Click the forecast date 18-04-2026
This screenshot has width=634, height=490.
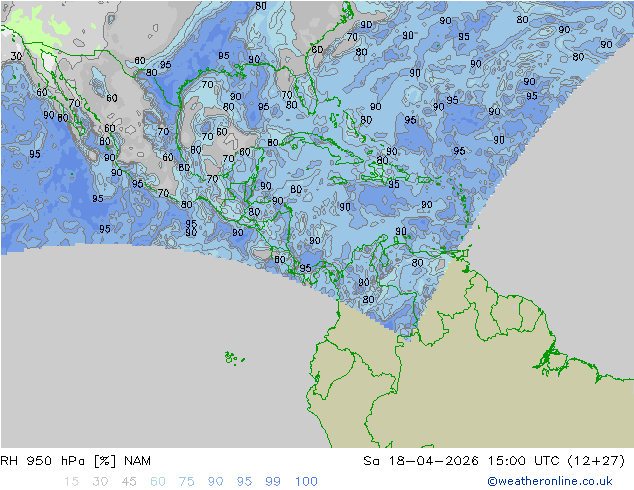(x=433, y=461)
